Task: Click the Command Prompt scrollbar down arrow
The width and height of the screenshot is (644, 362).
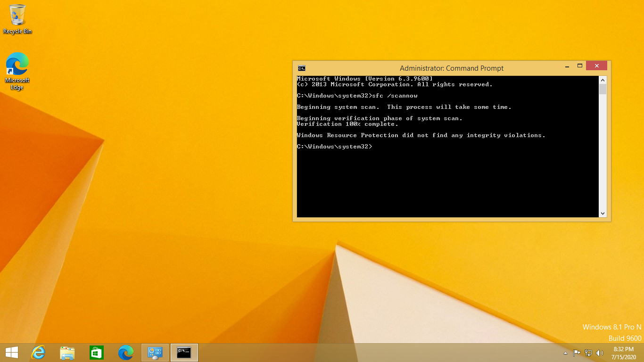Action: click(x=603, y=214)
